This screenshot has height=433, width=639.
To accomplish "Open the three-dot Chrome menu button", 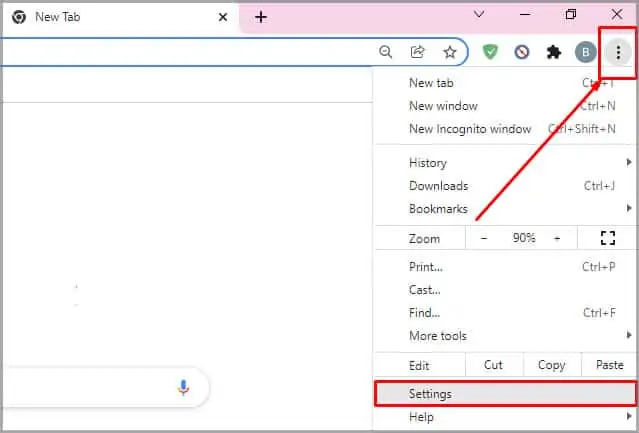I will 618,52.
